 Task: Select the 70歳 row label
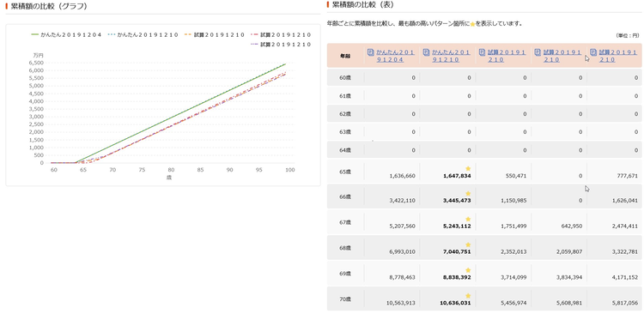(346, 299)
